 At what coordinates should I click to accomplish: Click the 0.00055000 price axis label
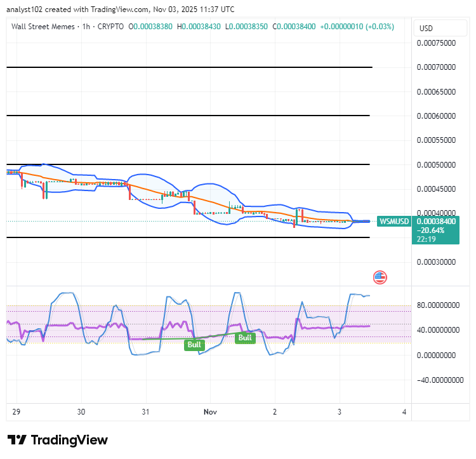(436, 140)
